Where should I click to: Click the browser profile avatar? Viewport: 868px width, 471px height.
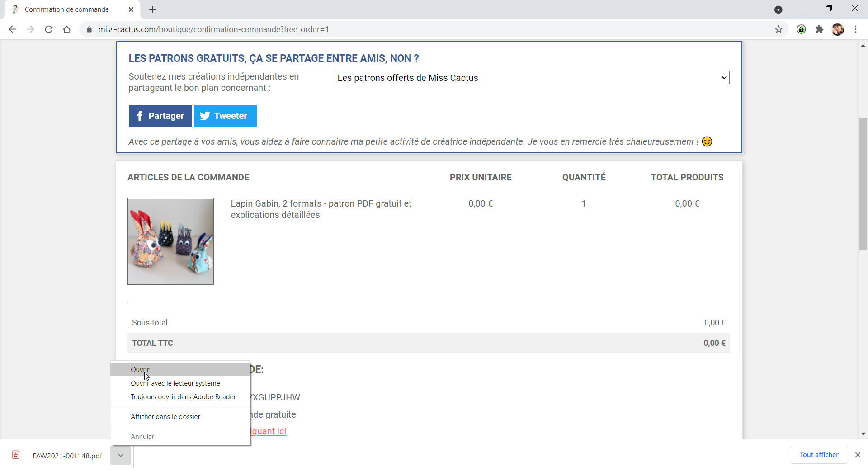(x=838, y=29)
